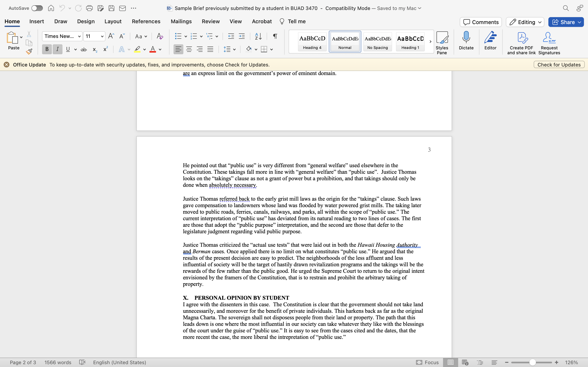Click the Share button

(x=566, y=22)
